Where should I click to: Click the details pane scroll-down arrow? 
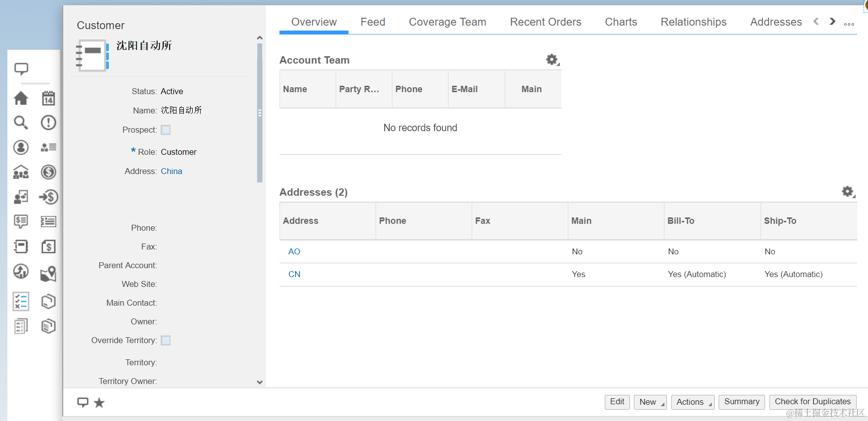(260, 382)
